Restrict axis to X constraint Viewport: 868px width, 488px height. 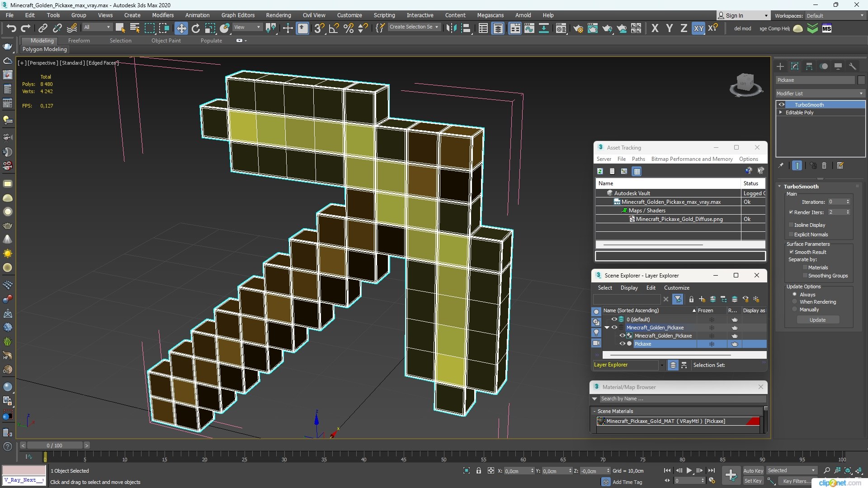click(x=655, y=28)
